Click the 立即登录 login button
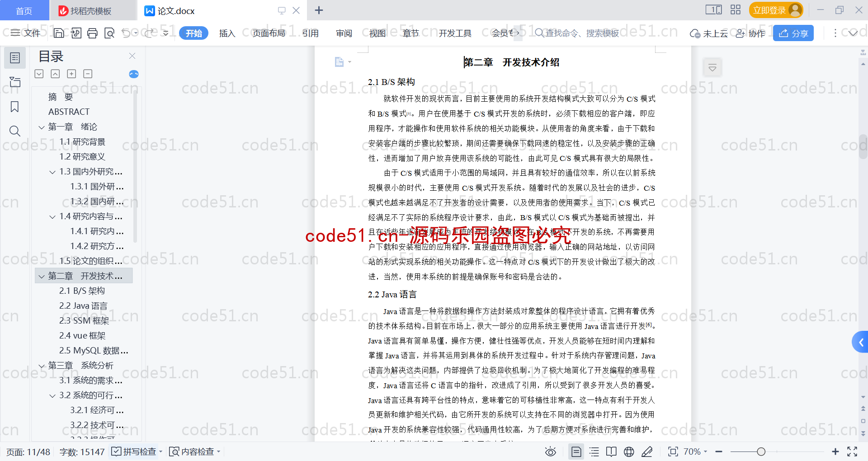868x461 pixels. click(776, 10)
